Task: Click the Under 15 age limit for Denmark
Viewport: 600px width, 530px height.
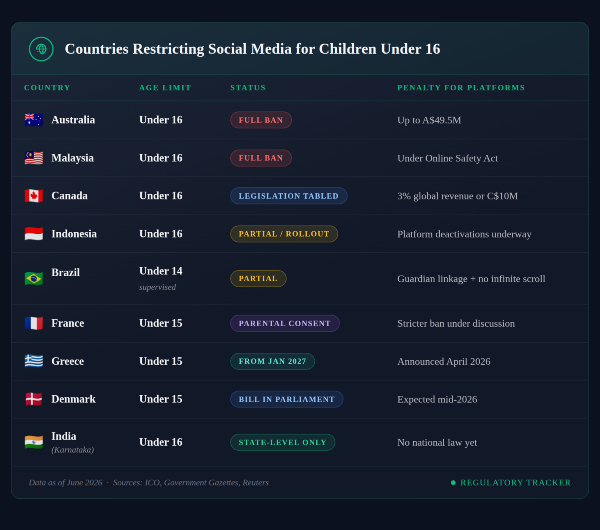Action: [161, 399]
